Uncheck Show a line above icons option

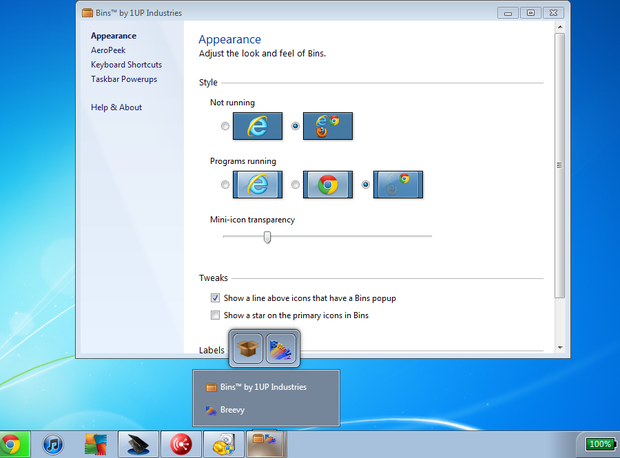pos(215,298)
